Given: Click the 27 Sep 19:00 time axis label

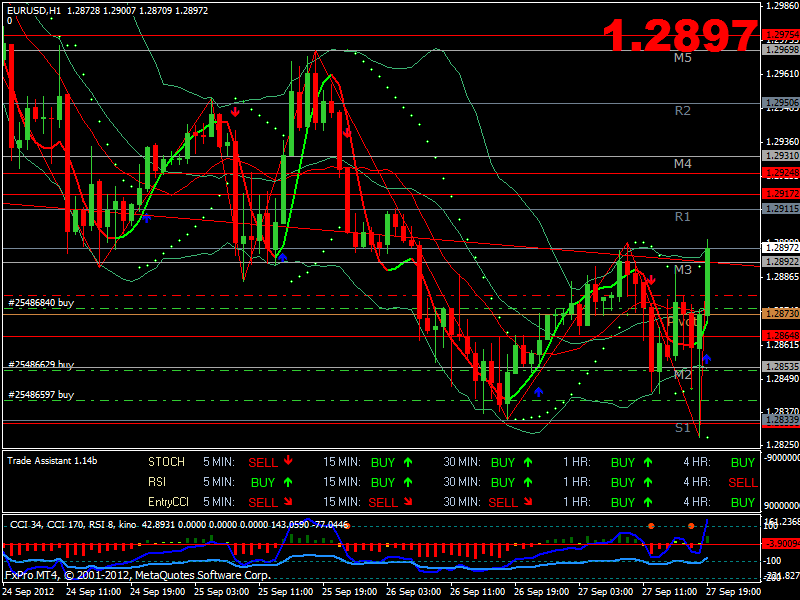Looking at the screenshot, I should point(734,592).
